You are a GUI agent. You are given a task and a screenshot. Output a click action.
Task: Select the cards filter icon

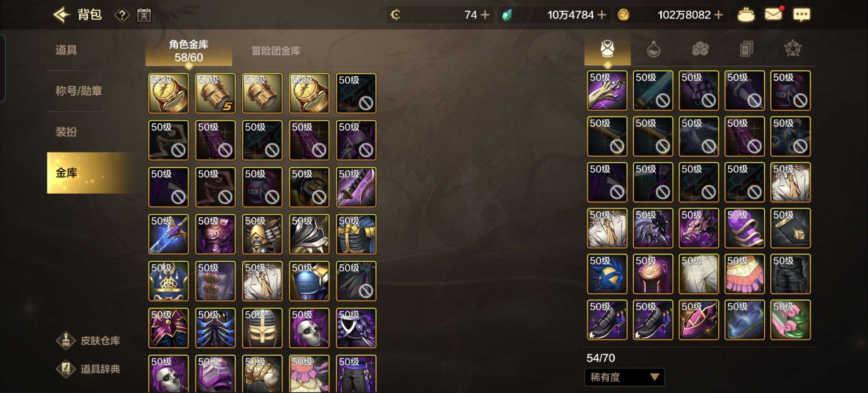point(746,49)
